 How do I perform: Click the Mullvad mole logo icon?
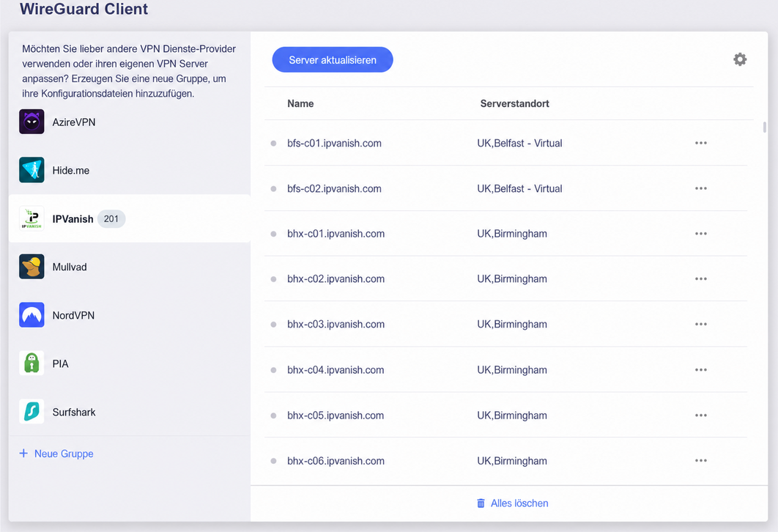32,267
